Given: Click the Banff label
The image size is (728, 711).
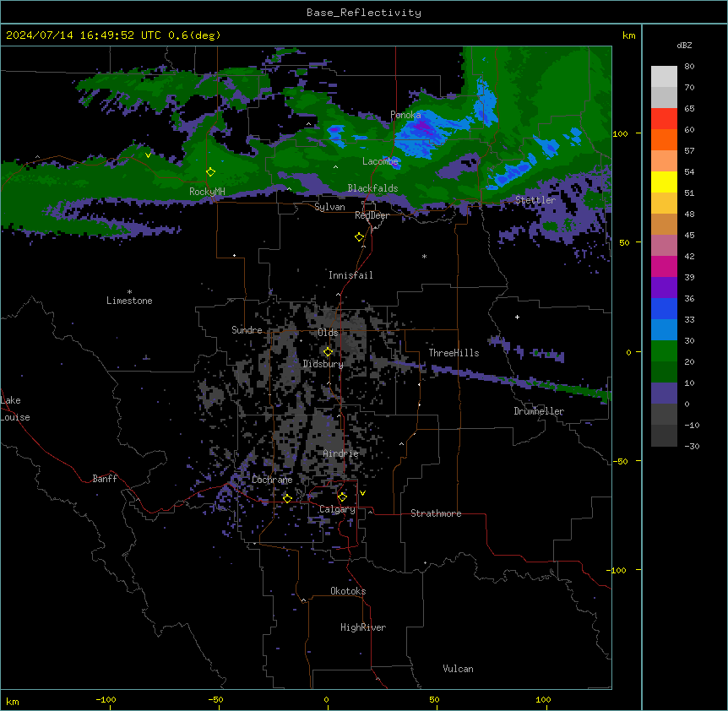Looking at the screenshot, I should pyautogui.click(x=105, y=479).
